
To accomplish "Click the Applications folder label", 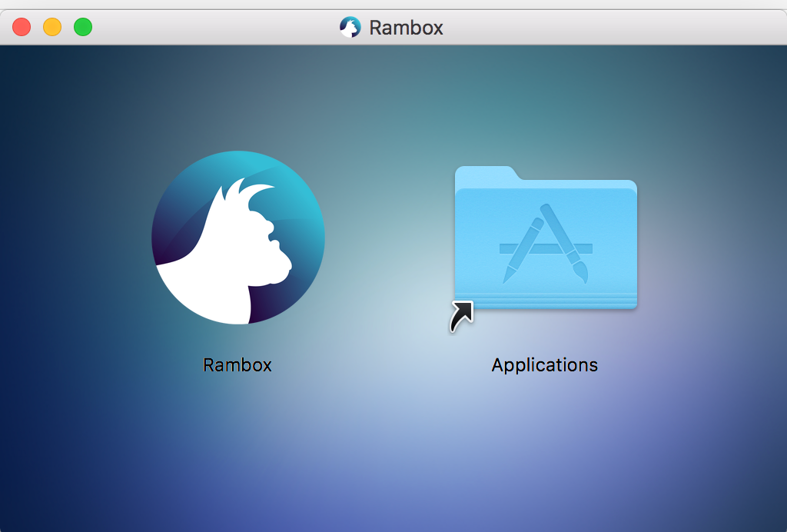I will tap(545, 365).
